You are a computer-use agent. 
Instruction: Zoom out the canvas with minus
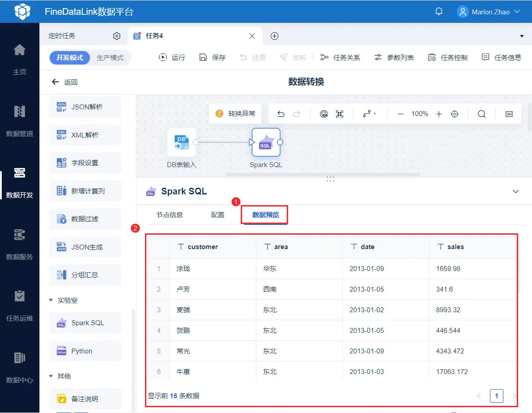[401, 114]
